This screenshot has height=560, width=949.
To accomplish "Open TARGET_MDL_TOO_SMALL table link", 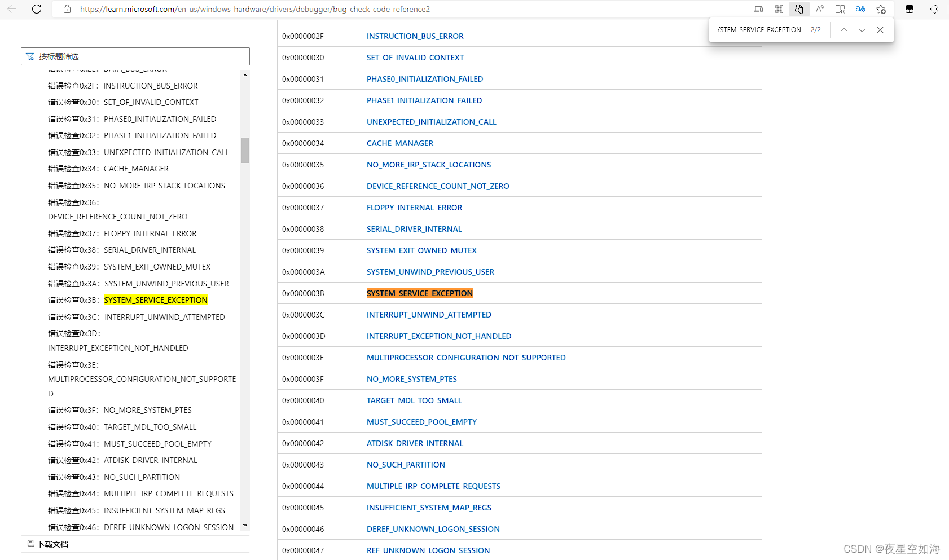I will [x=414, y=400].
